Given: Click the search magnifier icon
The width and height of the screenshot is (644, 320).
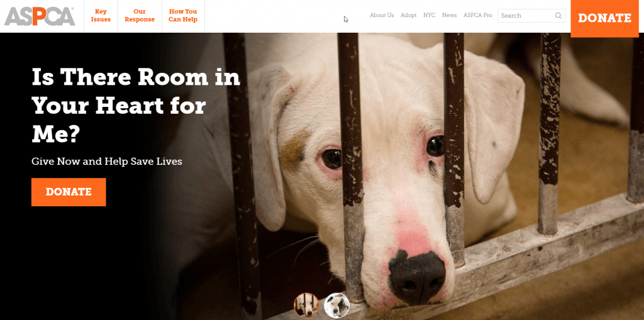Looking at the screenshot, I should [558, 16].
